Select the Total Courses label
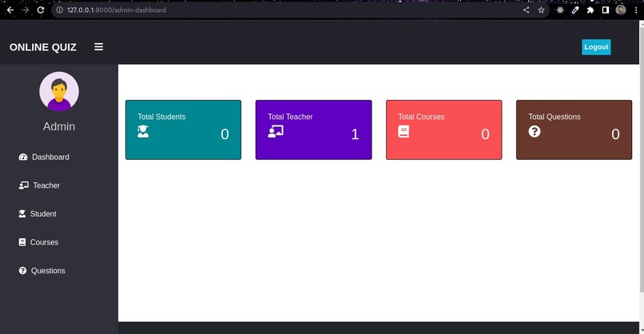 (421, 117)
